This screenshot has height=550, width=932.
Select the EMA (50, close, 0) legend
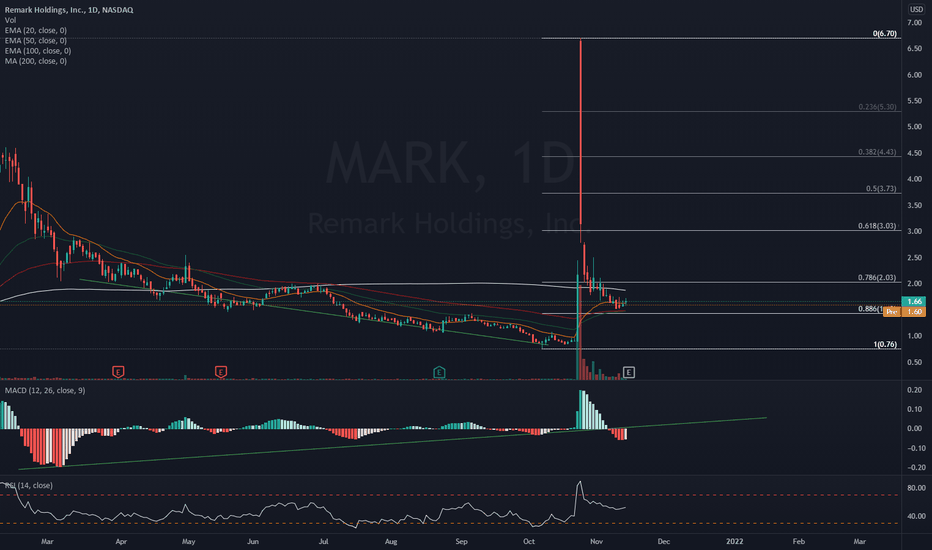pos(36,40)
